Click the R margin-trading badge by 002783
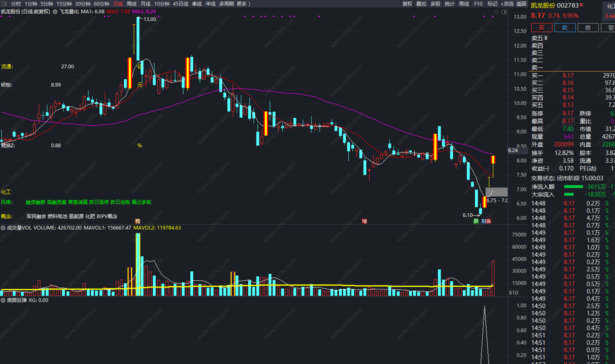Viewport: 615px width, 364px height. pyautogui.click(x=582, y=5)
